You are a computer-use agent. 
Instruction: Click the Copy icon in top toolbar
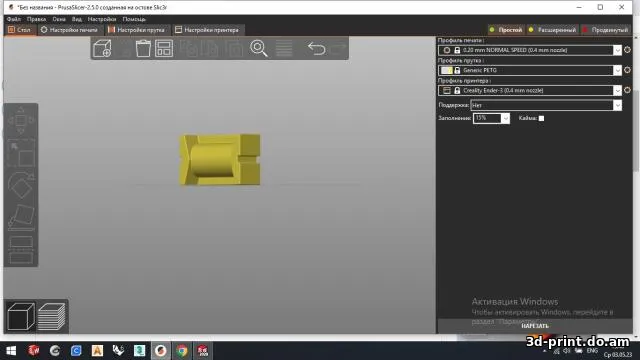pyautogui.click(x=189, y=49)
